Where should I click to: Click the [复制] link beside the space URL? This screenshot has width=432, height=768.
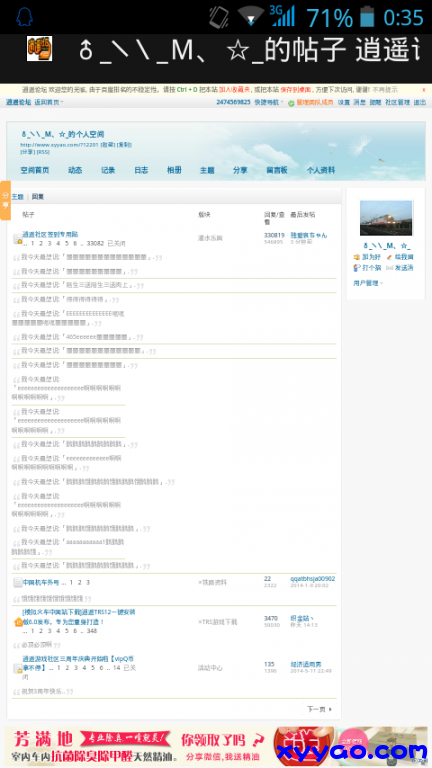click(124, 145)
